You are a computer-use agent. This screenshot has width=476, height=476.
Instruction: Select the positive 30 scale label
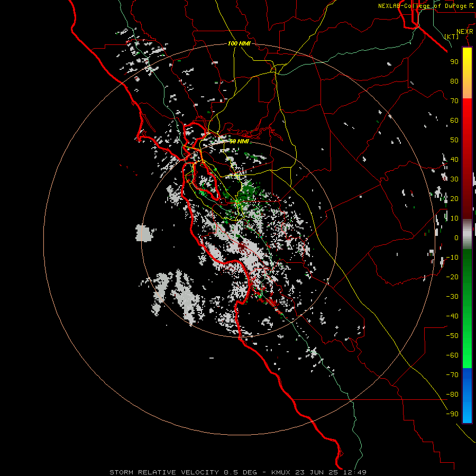454,179
